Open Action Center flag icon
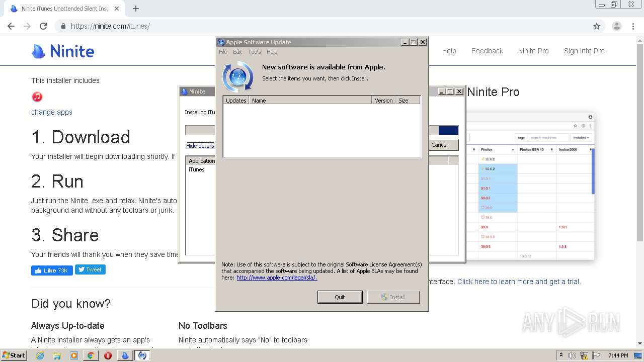The image size is (644, 362). click(596, 355)
